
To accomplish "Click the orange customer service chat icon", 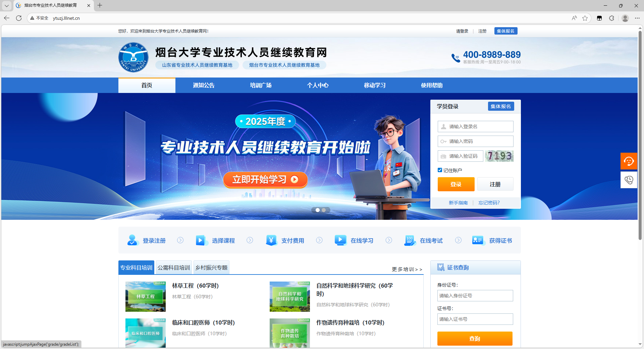I will (629, 161).
